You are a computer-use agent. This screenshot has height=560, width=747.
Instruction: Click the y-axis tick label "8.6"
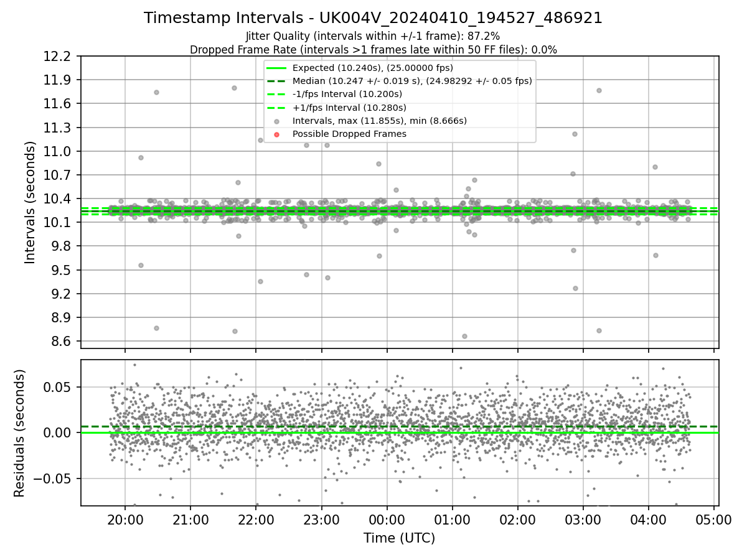pos(62,342)
